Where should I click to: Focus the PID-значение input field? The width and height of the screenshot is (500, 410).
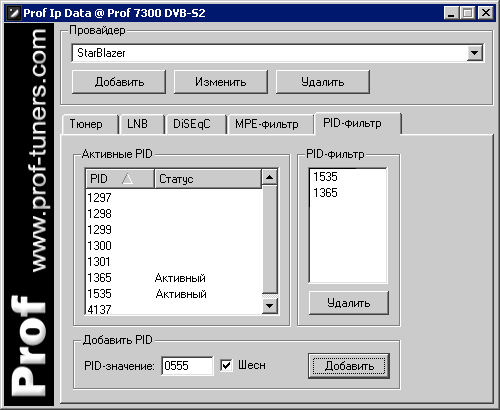pyautogui.click(x=187, y=366)
